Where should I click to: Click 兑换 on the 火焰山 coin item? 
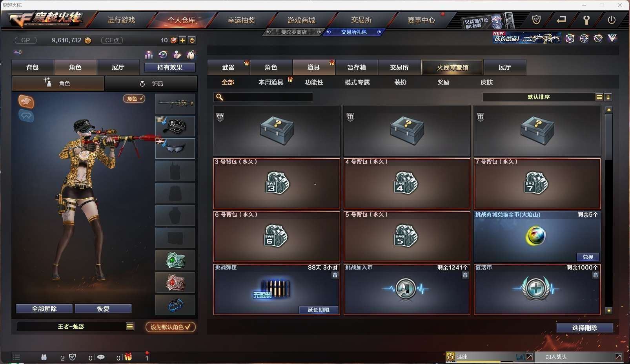(588, 257)
